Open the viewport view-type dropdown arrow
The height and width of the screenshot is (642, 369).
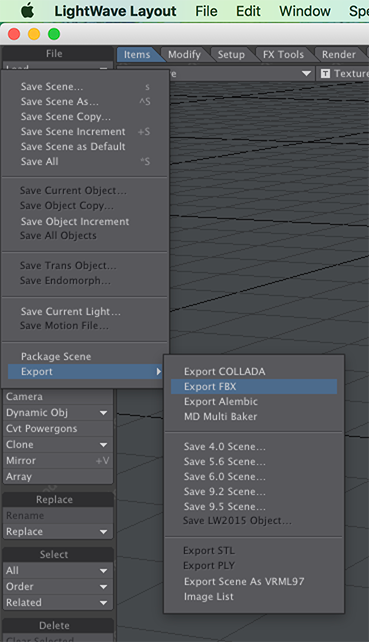306,74
